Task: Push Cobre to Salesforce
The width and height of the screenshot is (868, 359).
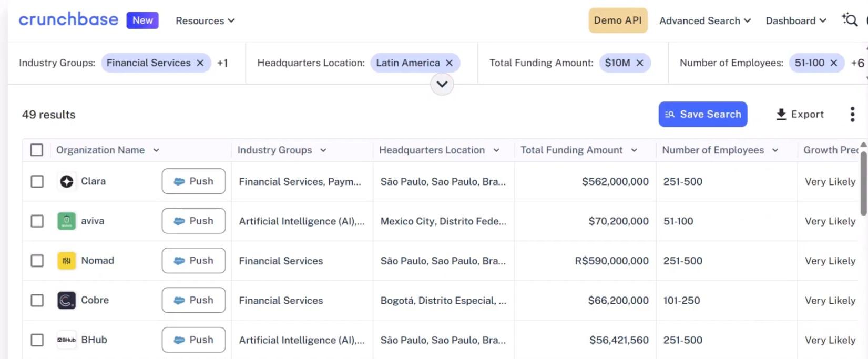Action: click(x=193, y=300)
